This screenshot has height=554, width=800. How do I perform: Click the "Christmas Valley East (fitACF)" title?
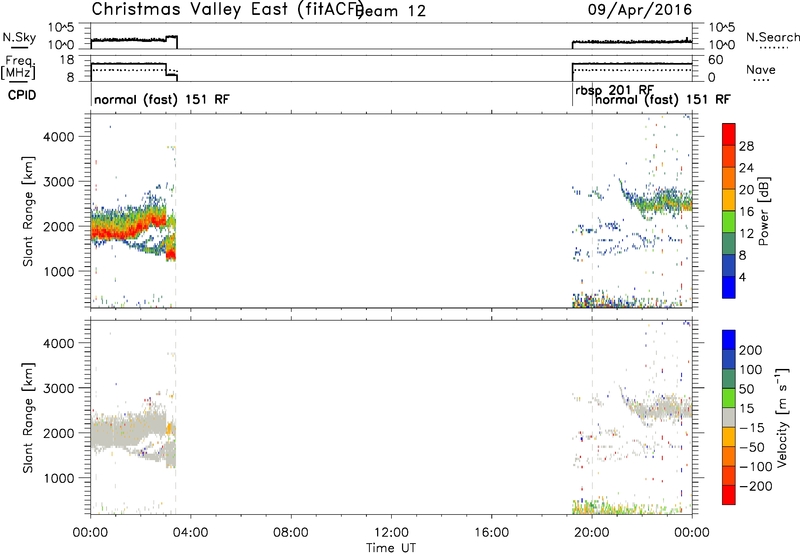point(228,10)
